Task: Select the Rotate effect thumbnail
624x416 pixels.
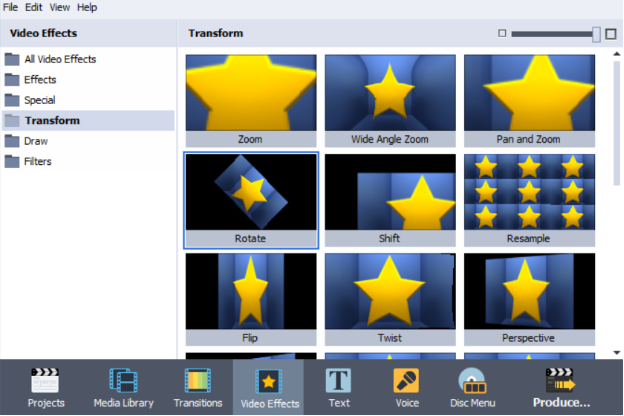Action: click(251, 200)
